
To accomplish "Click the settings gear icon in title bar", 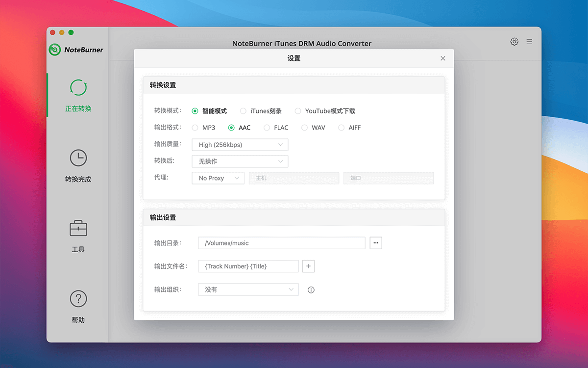I will coord(514,42).
